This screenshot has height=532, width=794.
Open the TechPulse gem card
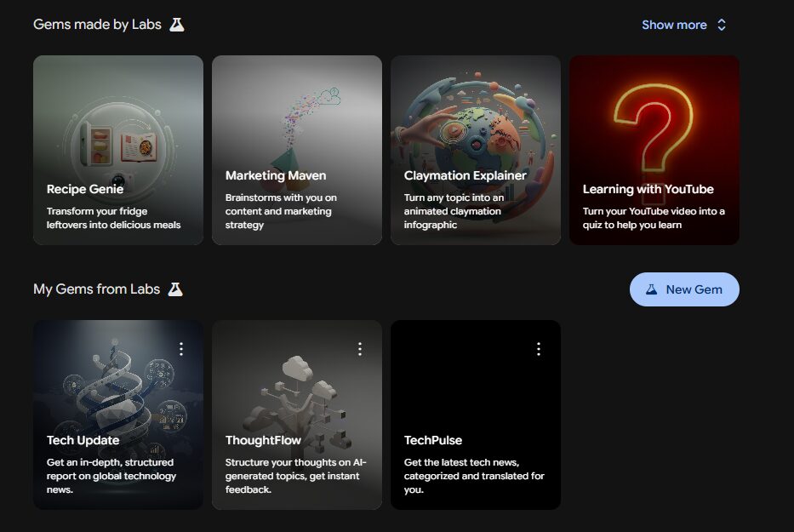point(475,417)
